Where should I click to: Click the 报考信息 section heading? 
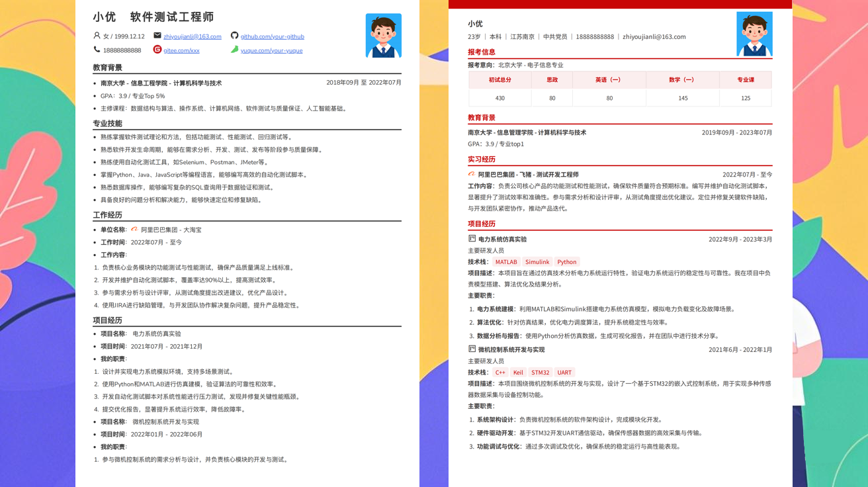click(x=482, y=52)
